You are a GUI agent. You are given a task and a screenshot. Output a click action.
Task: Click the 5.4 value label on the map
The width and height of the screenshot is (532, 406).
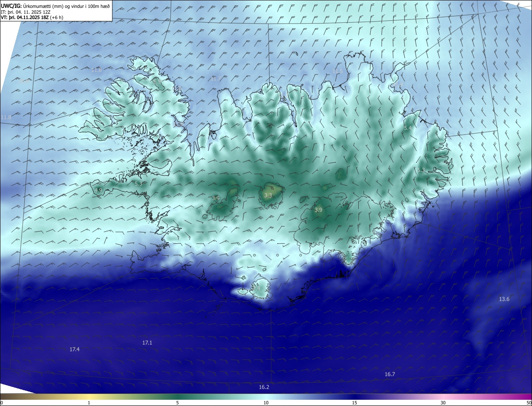tap(408, 129)
